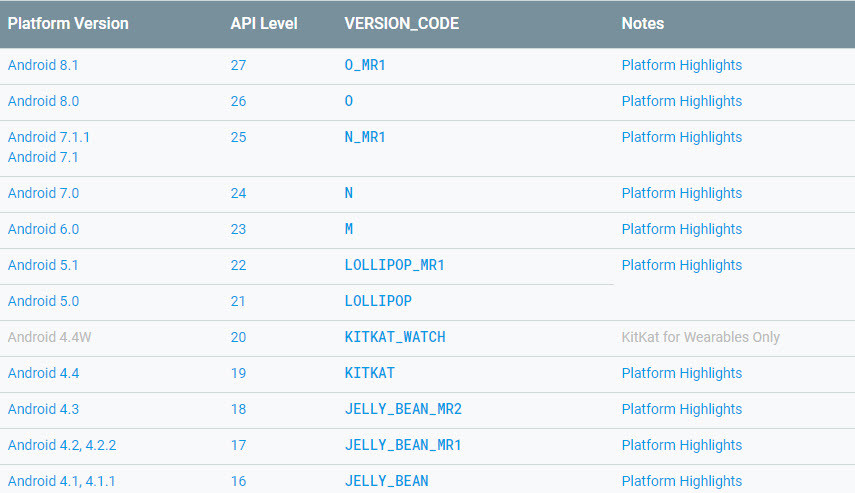This screenshot has width=855, height=493.
Task: Click API level 18
Action: pyautogui.click(x=238, y=410)
